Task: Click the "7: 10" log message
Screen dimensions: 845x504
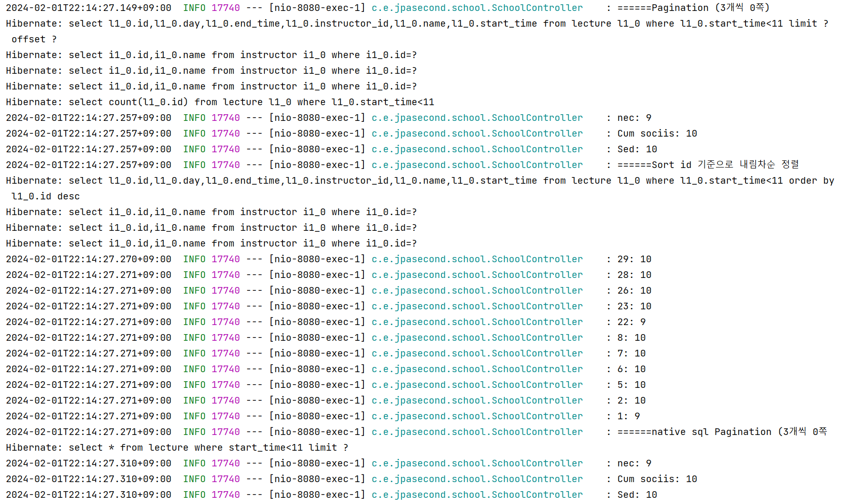Action: (x=632, y=353)
